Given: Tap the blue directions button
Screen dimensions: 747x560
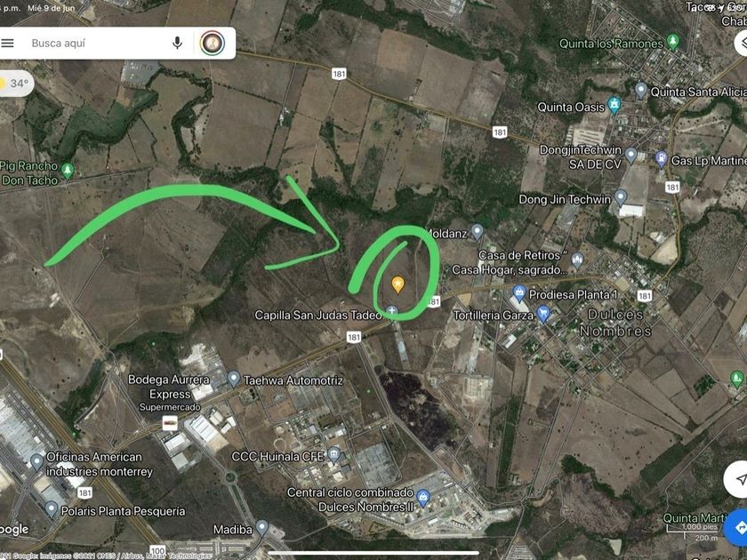Looking at the screenshot, I should click(737, 528).
